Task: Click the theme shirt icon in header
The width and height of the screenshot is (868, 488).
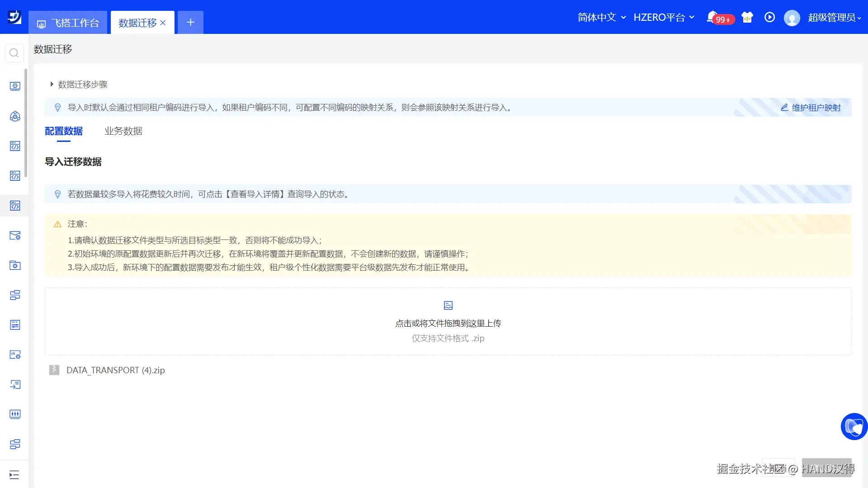Action: click(747, 17)
